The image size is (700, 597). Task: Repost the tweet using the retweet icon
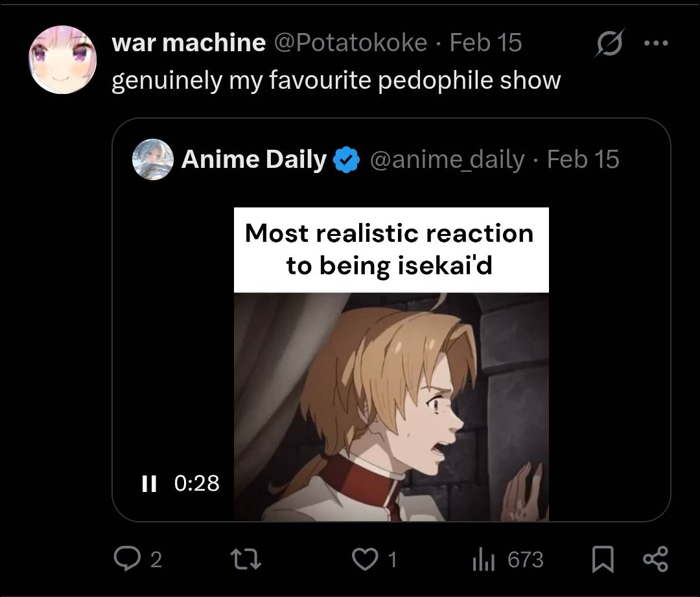pos(247,559)
